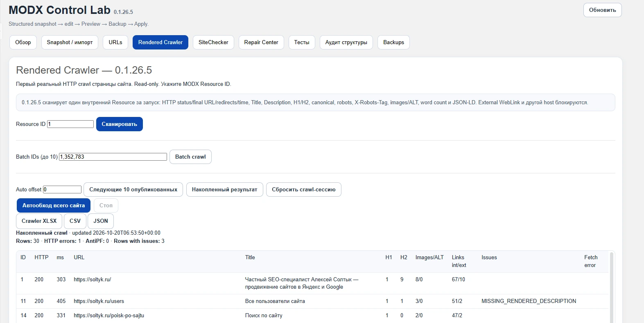Image resolution: width=644 pixels, height=323 pixels.
Task: Click the MISSING_RENDERED_DESCRIPTION issue cell
Action: coord(529,301)
